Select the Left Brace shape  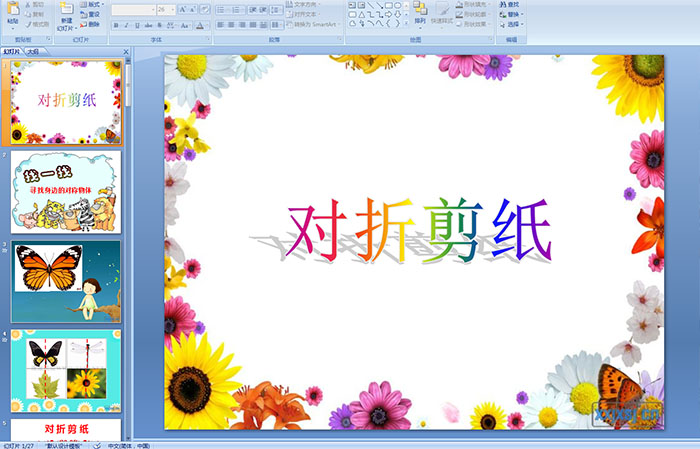coord(388,23)
